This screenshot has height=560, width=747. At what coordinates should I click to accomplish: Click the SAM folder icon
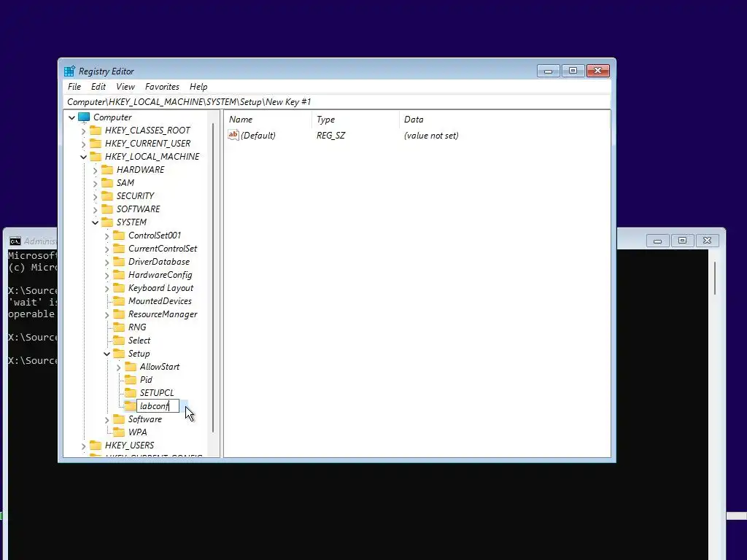[107, 183]
